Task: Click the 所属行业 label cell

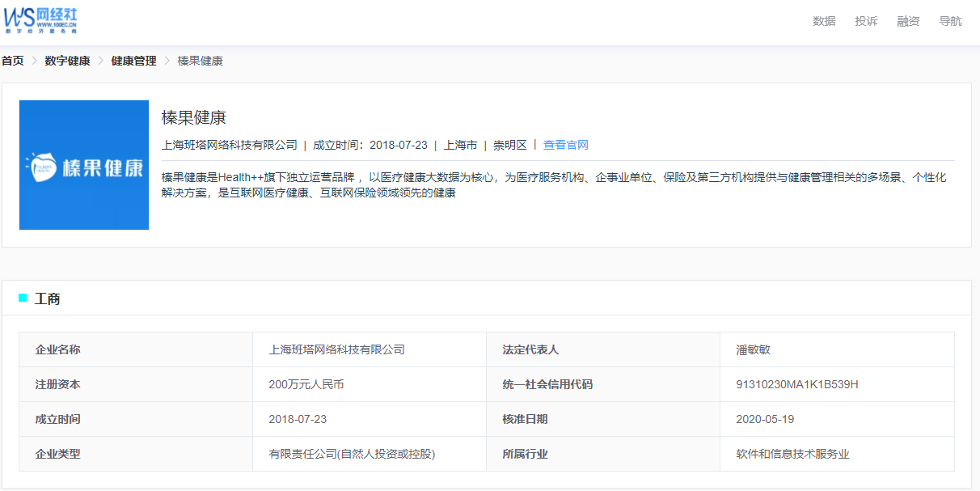Action: point(603,454)
